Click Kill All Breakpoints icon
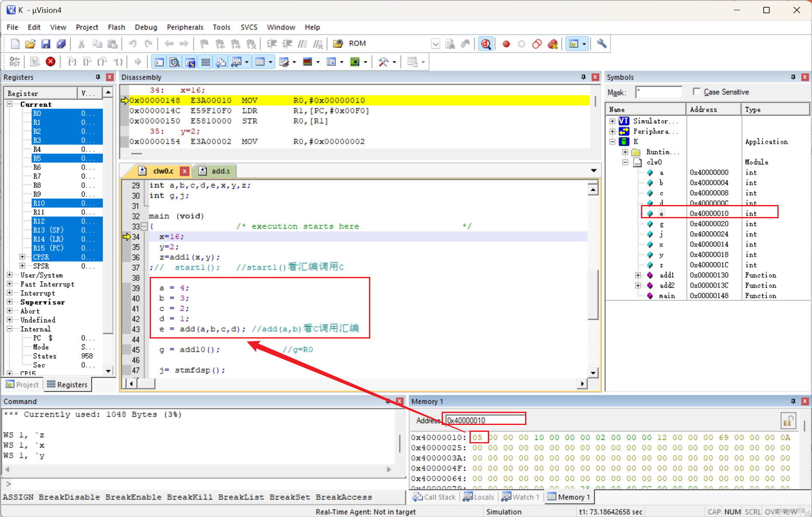The image size is (812, 517). coord(553,44)
